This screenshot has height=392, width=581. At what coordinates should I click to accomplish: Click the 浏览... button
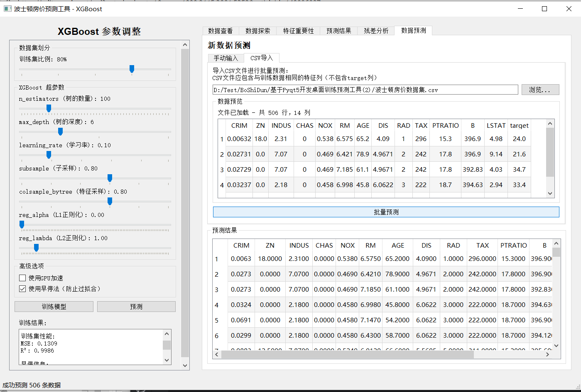[540, 90]
